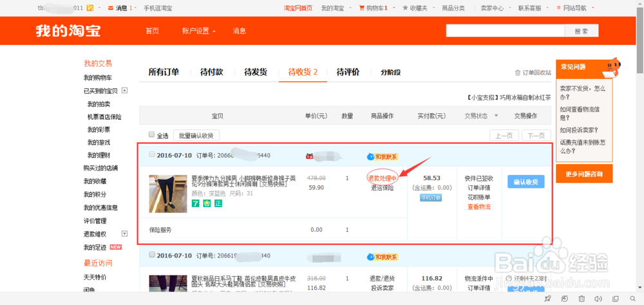The image size is (644, 305).
Task: Open the 交易状态 filter dropdown arrow
Action: pyautogui.click(x=496, y=116)
